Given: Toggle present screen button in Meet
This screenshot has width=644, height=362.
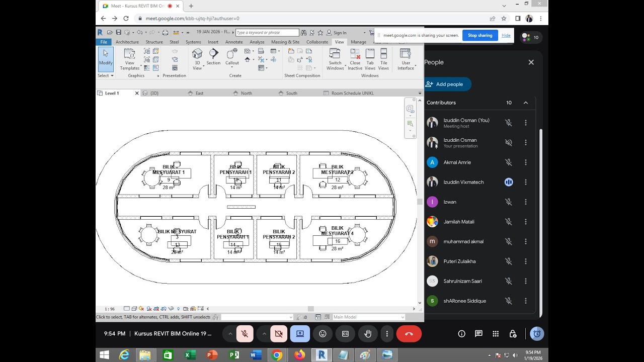Looking at the screenshot, I should pos(300,333).
